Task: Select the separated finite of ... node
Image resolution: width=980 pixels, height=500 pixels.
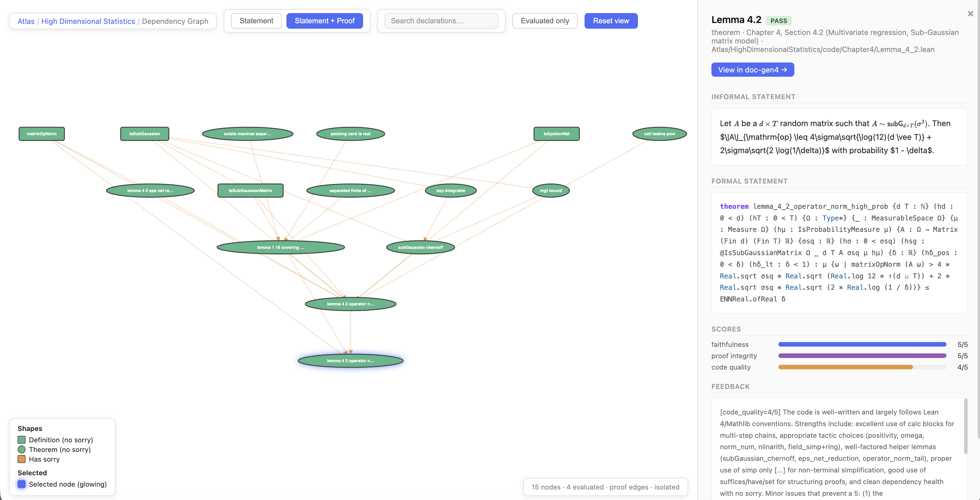Action: pos(350,190)
